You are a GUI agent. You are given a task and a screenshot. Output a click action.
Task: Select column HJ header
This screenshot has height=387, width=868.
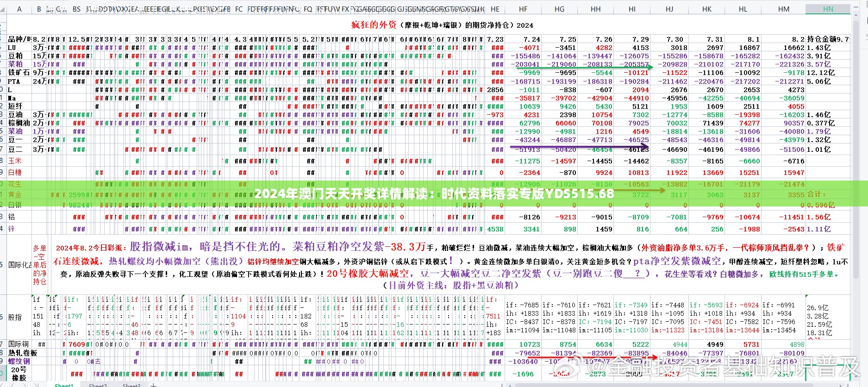(669, 9)
